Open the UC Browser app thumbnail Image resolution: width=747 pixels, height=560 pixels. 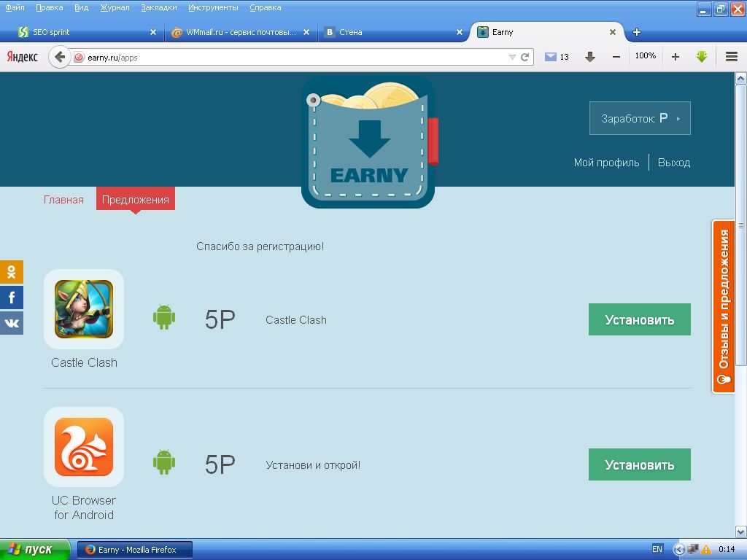pyautogui.click(x=84, y=447)
